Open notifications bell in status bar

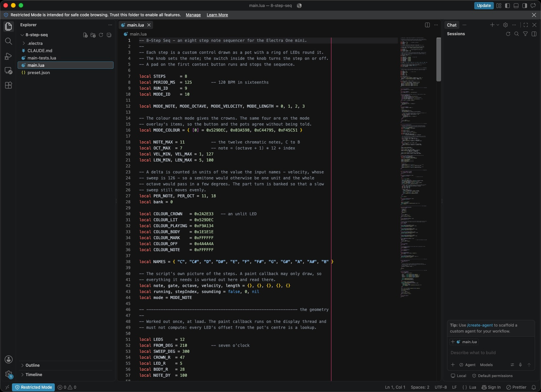[x=534, y=387]
